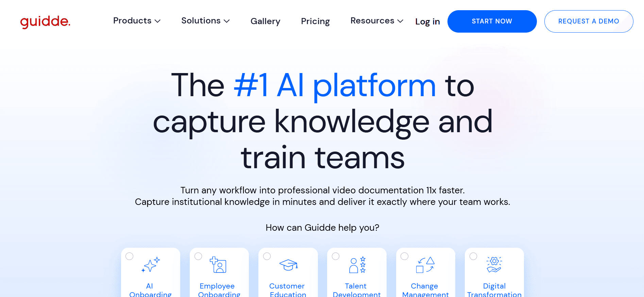This screenshot has height=297, width=644.
Task: Select the Talent Development radio button
Action: pos(336,256)
